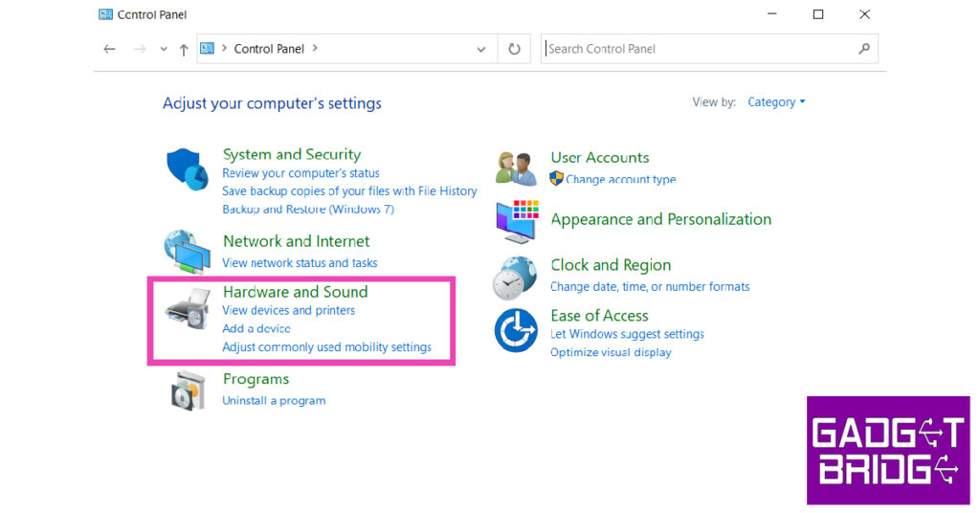This screenshot has width=980, height=513.
Task: Click the Programs disc box icon
Action: [x=187, y=390]
